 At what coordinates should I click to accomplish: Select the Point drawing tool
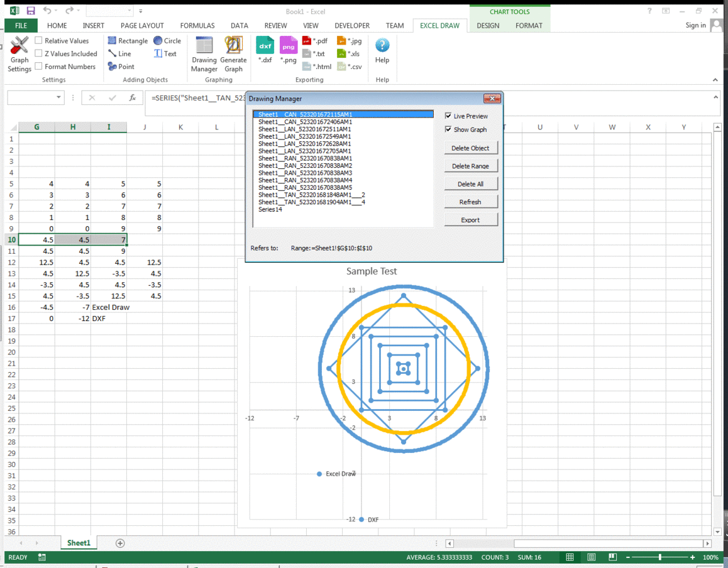[x=121, y=67]
